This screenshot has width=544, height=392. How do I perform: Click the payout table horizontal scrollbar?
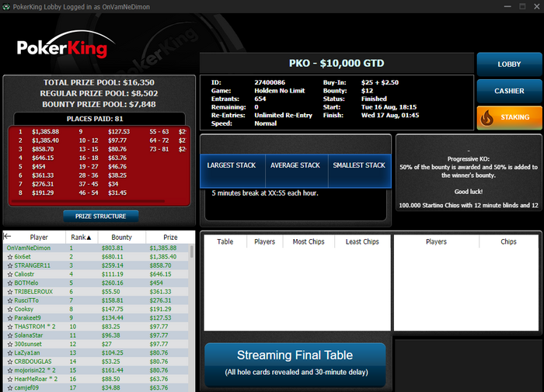point(88,201)
